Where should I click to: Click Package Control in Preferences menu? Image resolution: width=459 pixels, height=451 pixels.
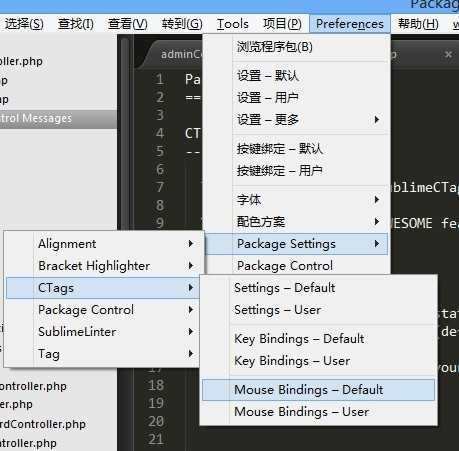pyautogui.click(x=297, y=266)
